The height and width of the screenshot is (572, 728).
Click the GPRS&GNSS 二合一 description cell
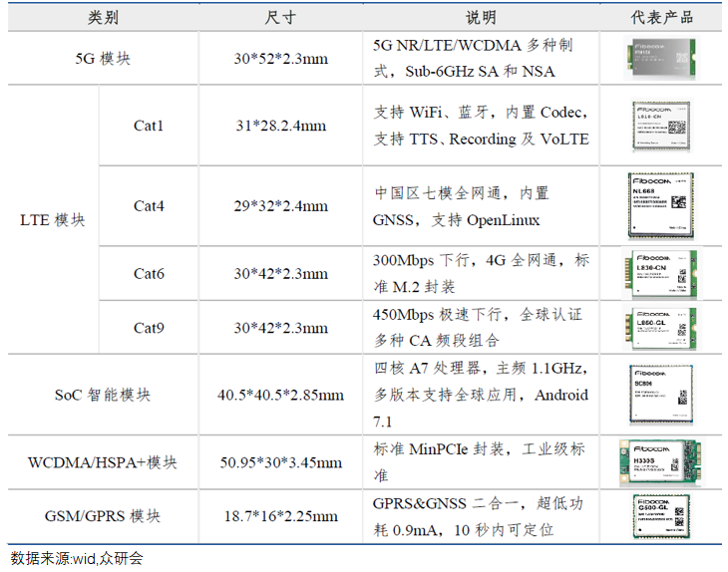point(481,516)
